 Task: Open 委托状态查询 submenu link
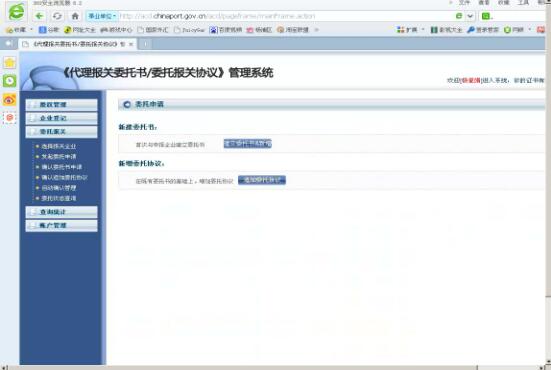coord(59,199)
